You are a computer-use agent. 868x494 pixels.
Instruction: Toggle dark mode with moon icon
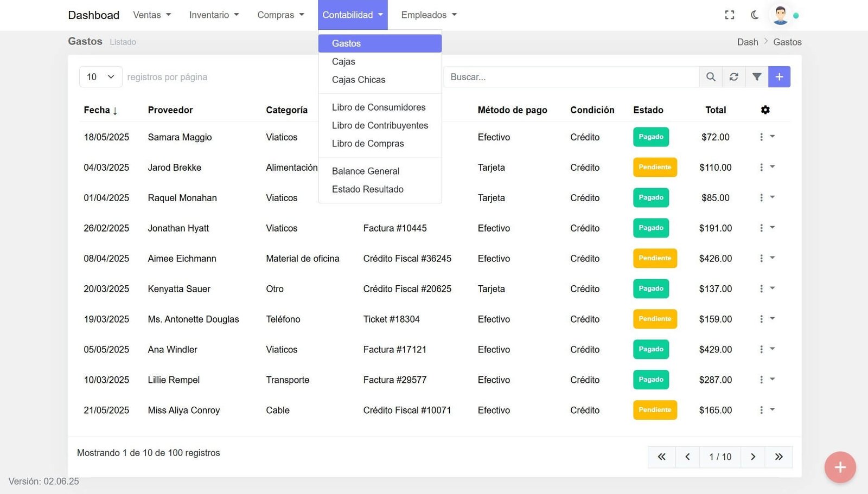pos(755,15)
